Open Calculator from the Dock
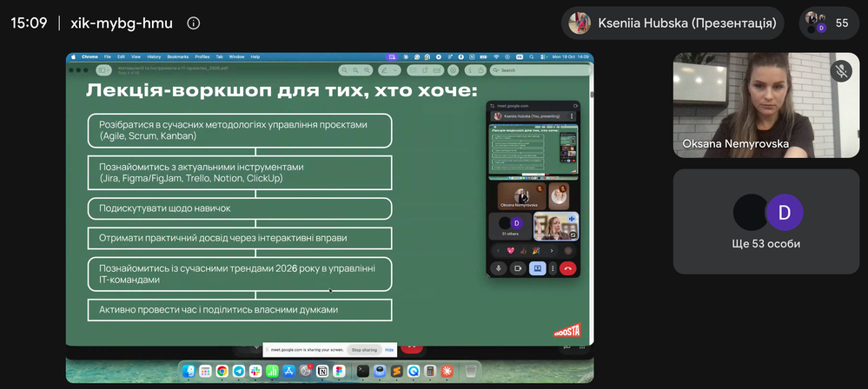 tap(430, 372)
